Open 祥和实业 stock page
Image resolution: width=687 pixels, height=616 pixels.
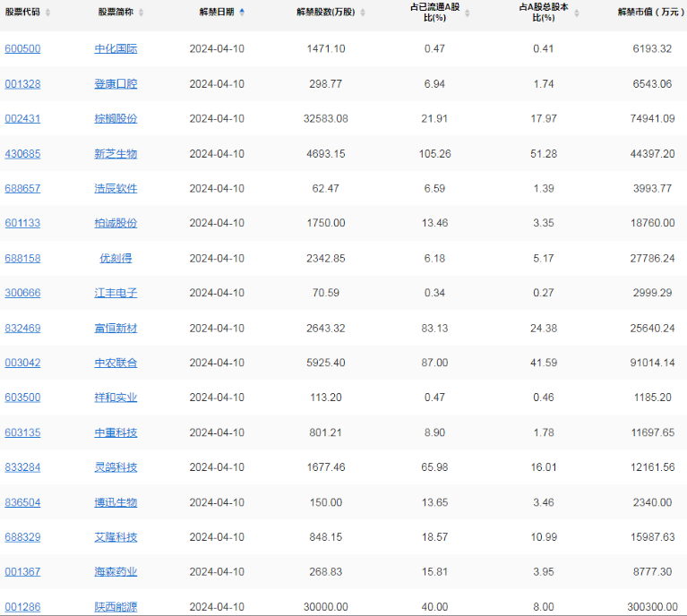(x=116, y=398)
